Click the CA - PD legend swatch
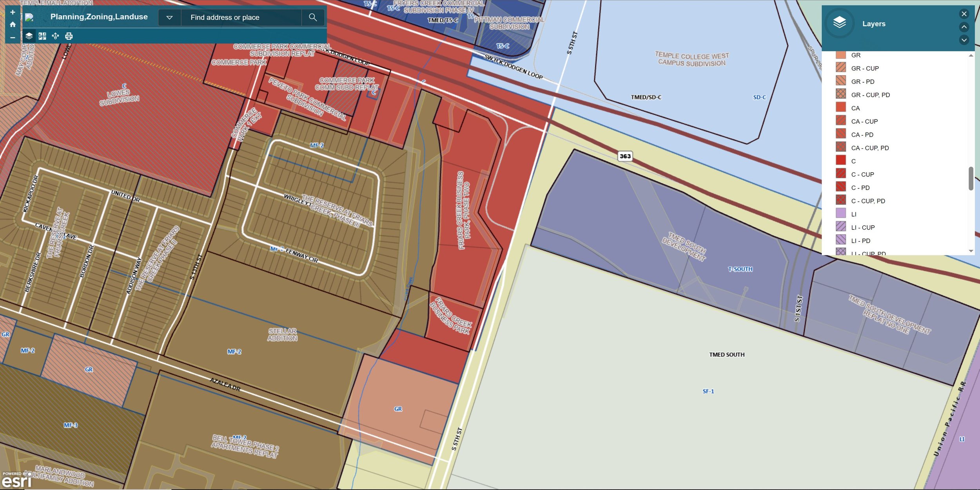The height and width of the screenshot is (490, 980). (841, 134)
